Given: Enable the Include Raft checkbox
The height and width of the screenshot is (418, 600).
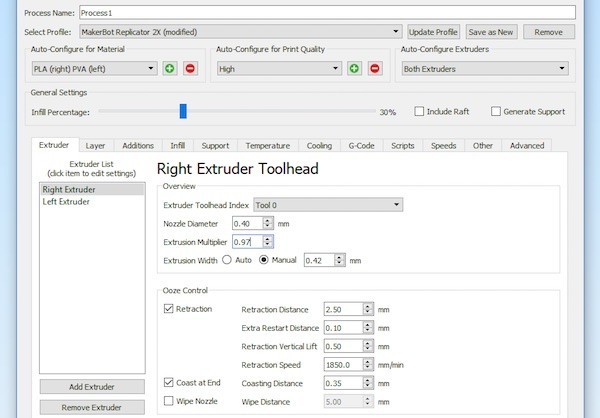Looking at the screenshot, I should (420, 112).
